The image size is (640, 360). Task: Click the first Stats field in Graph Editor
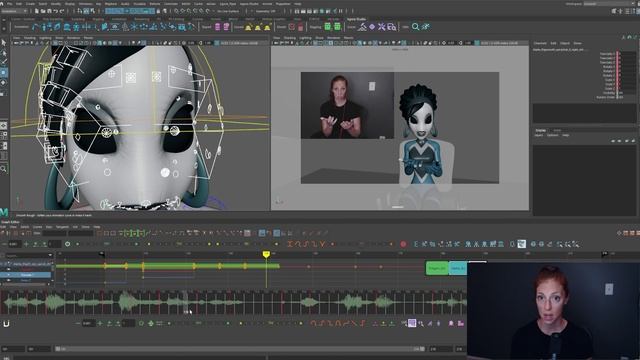pos(54,233)
